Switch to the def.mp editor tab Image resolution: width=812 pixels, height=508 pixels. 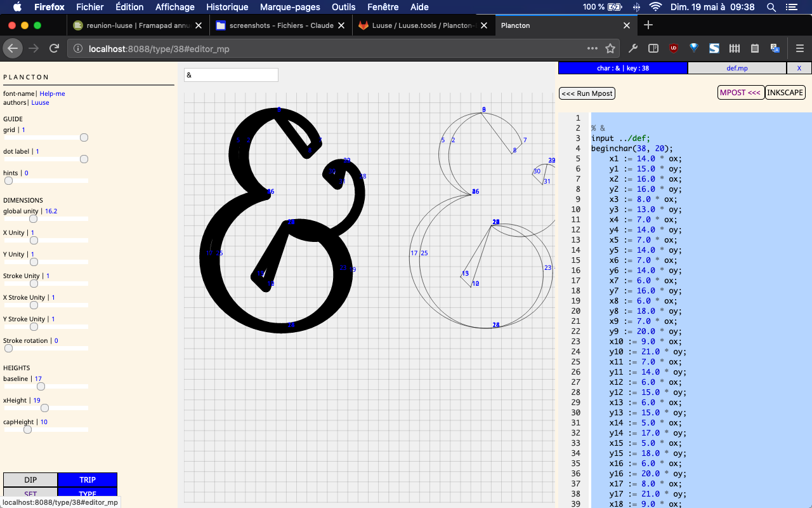click(737, 68)
